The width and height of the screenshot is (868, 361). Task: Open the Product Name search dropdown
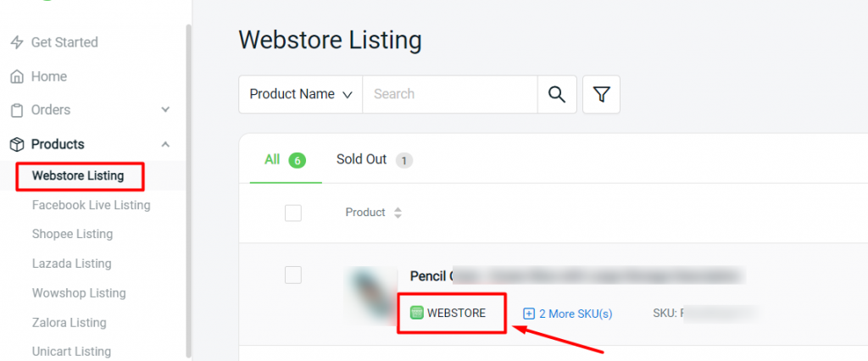(301, 95)
